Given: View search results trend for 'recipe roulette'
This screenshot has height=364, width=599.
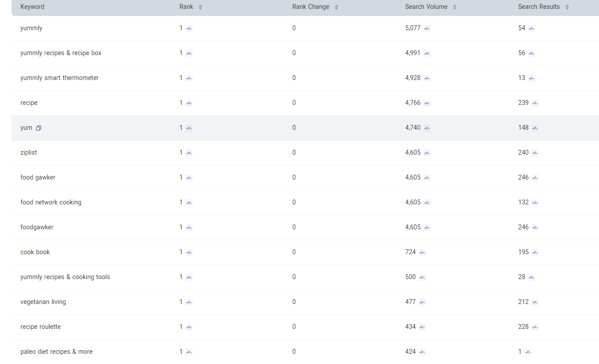Looking at the screenshot, I should pyautogui.click(x=535, y=327).
